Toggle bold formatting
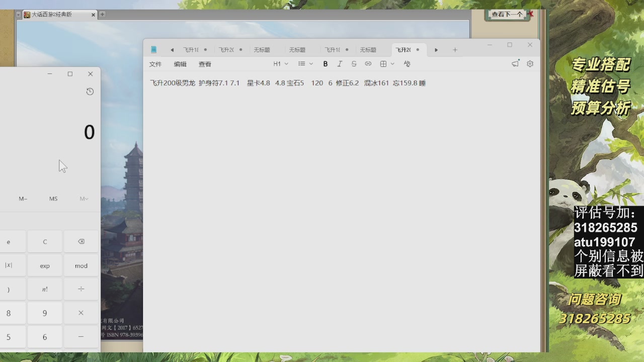644x362 pixels. [325, 64]
